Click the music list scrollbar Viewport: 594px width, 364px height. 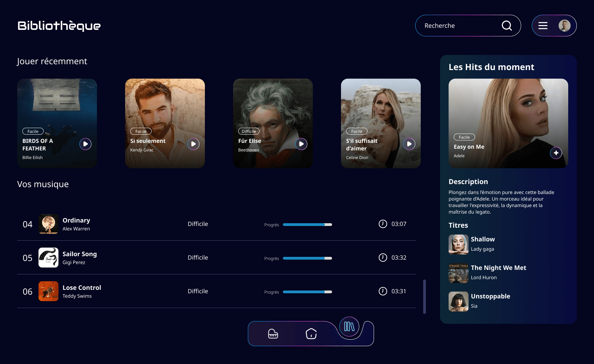(425, 297)
